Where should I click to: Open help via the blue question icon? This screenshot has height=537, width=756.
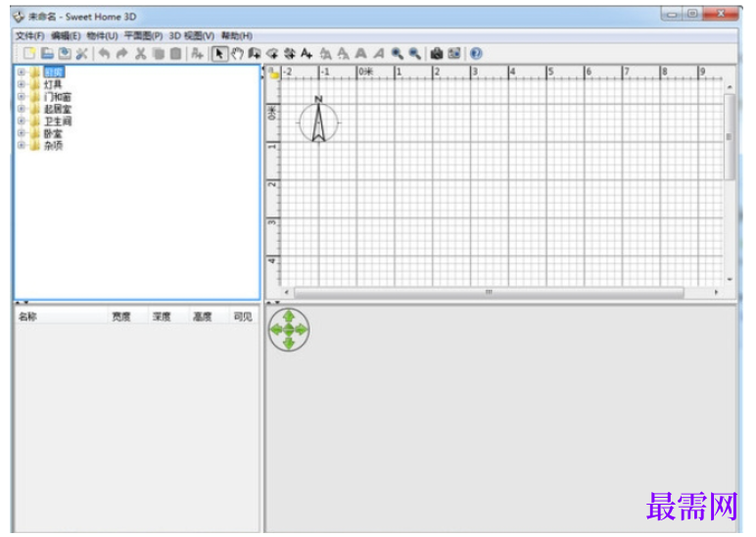coord(476,54)
